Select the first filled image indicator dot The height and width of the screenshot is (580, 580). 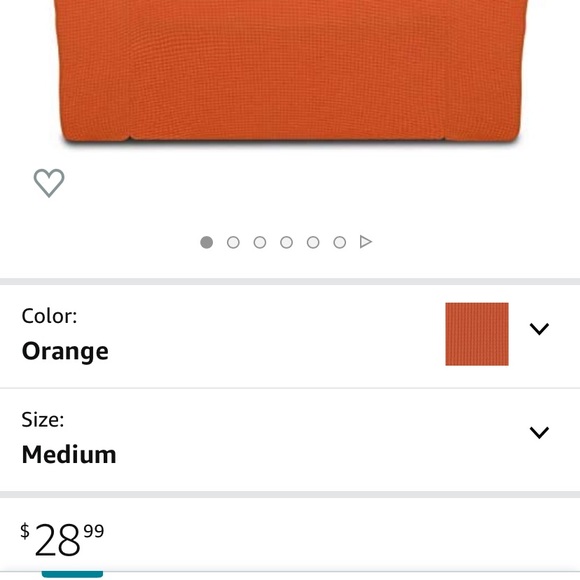pos(206,243)
